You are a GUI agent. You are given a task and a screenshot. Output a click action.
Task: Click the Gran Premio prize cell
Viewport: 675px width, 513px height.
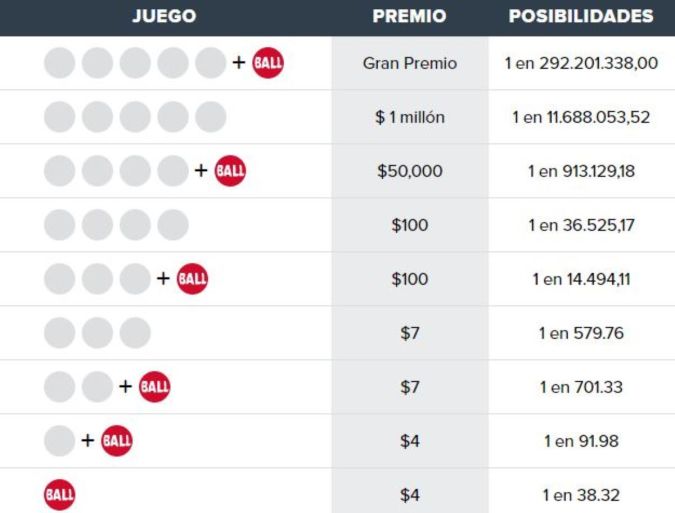click(410, 63)
